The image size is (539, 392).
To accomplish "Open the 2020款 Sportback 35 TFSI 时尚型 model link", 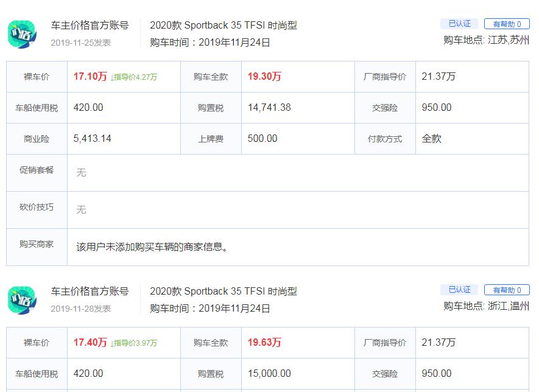I will tap(224, 26).
